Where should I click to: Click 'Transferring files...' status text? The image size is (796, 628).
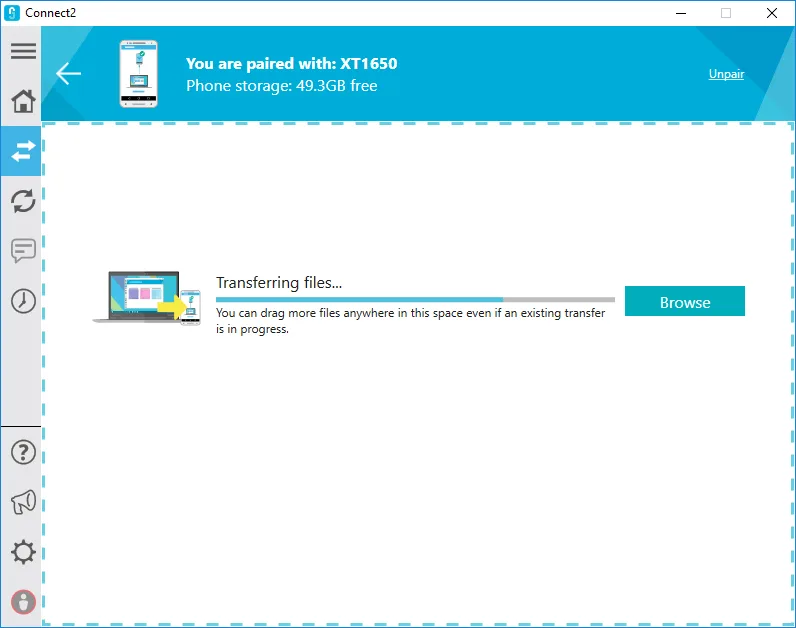tap(279, 282)
